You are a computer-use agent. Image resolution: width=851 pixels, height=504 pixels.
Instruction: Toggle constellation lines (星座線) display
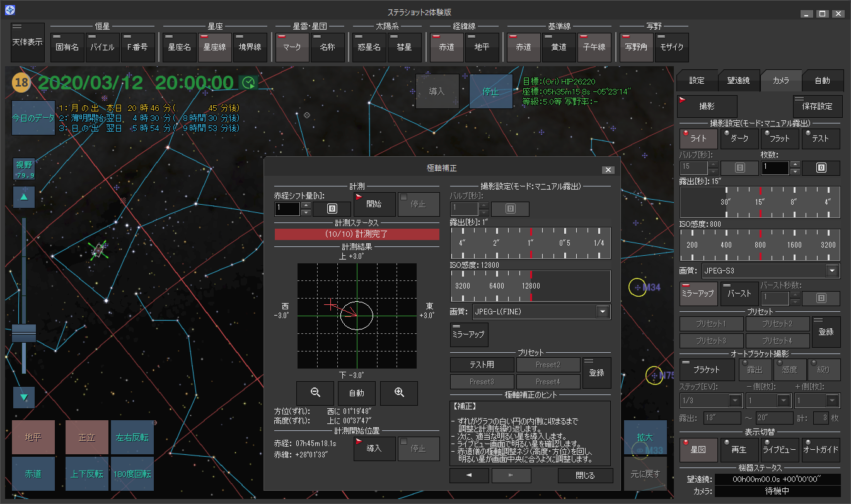coord(214,47)
